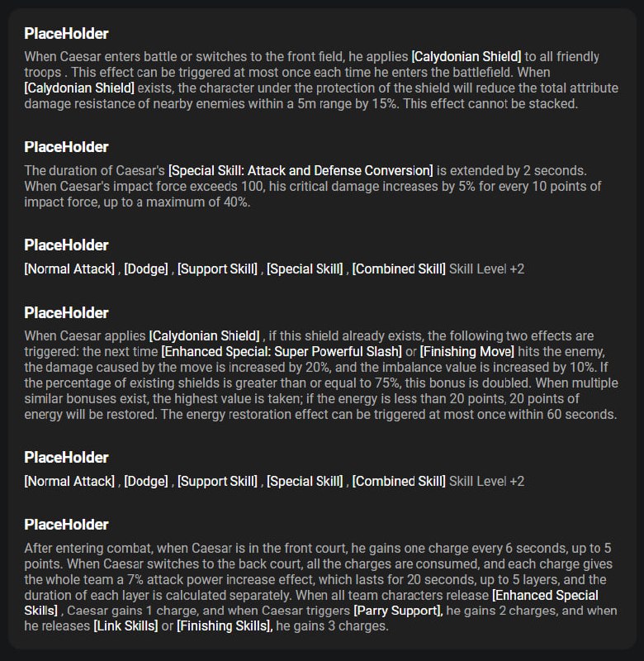Viewport: 644px width, 661px height.
Task: Click "Skill Level +2" in the lower skill row
Action: (486, 481)
